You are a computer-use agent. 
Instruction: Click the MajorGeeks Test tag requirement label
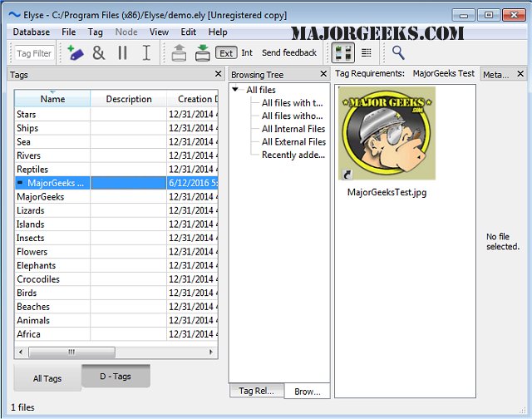tap(443, 73)
